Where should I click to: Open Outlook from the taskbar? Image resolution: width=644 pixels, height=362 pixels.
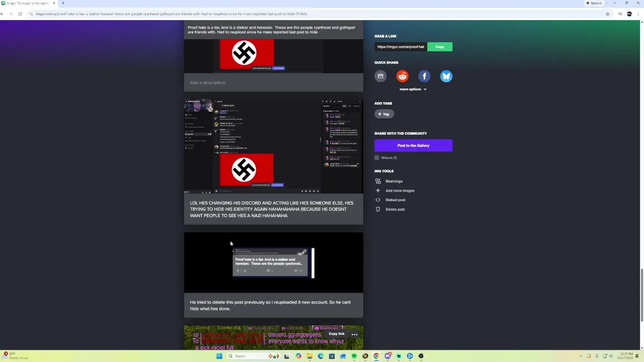[x=343, y=356]
